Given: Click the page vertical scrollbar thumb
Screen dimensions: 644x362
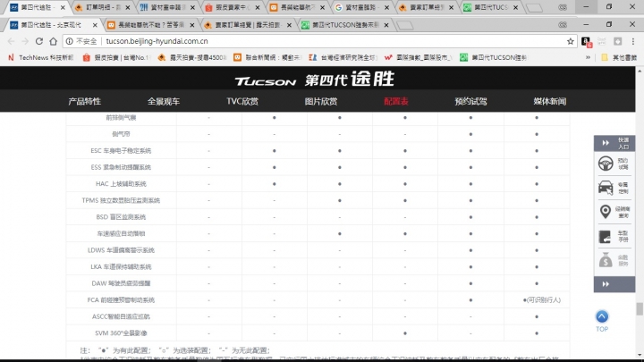Looking at the screenshot, I should (x=639, y=308).
